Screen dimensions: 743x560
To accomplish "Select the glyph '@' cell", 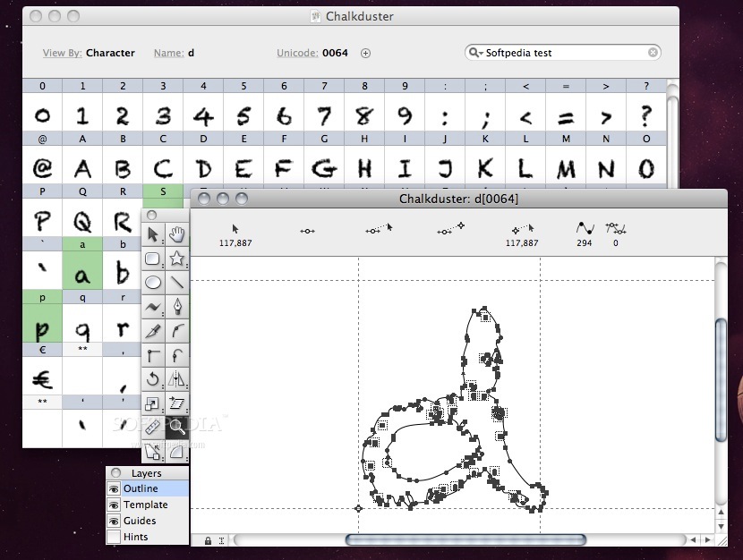I will click(x=42, y=164).
